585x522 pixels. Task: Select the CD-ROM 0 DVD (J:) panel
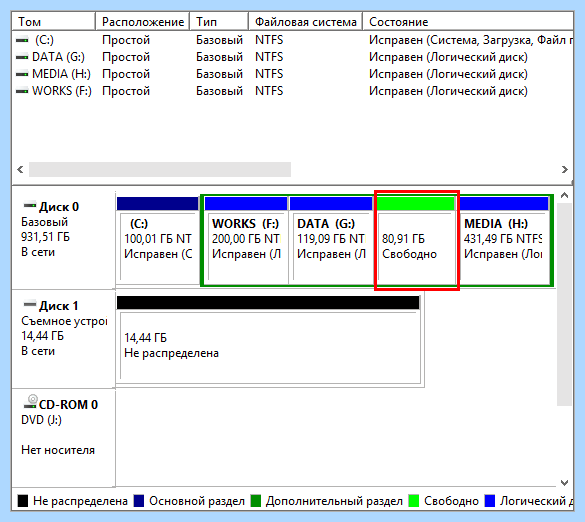(x=63, y=438)
